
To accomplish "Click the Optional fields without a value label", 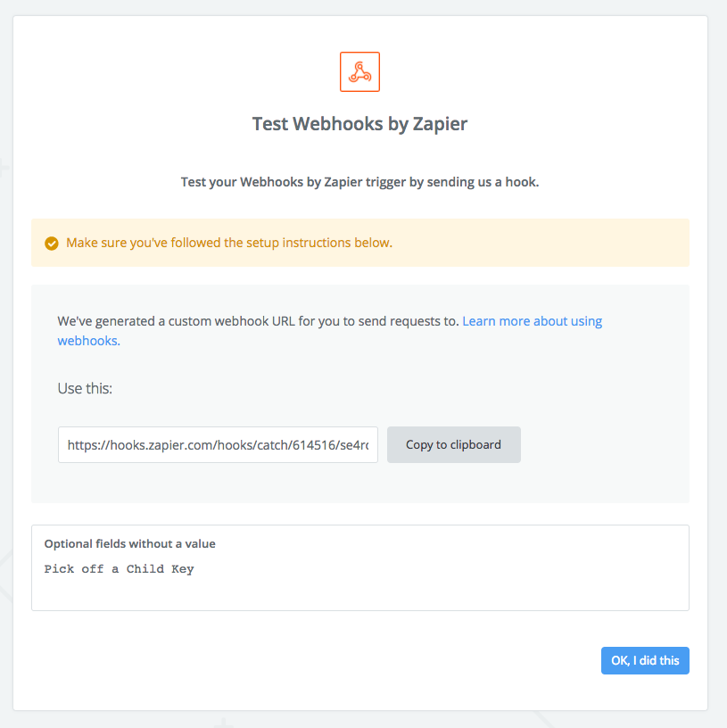I will [x=129, y=543].
